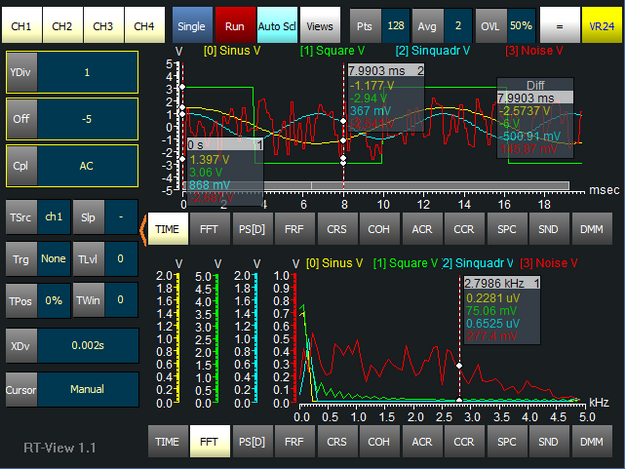Screen dimensions: 625x469
Task: Select FFT tab in upper tab row
Action: [211, 229]
